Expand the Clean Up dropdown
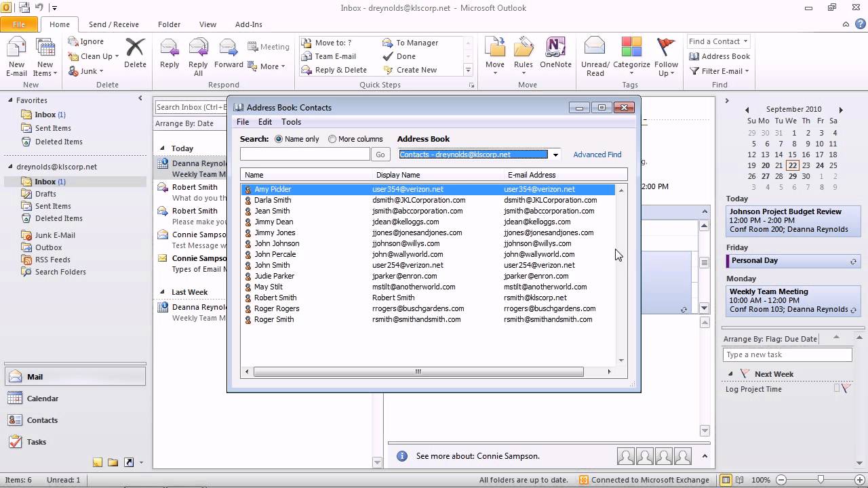868x488 pixels. pos(117,57)
